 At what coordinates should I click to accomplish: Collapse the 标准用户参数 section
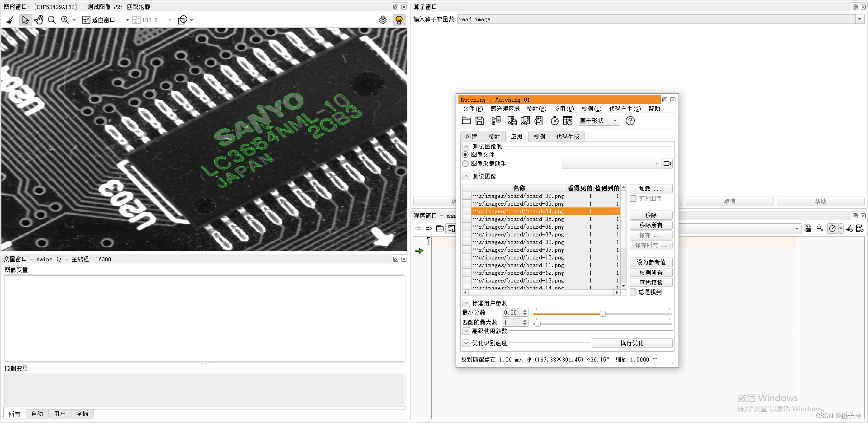pos(466,303)
